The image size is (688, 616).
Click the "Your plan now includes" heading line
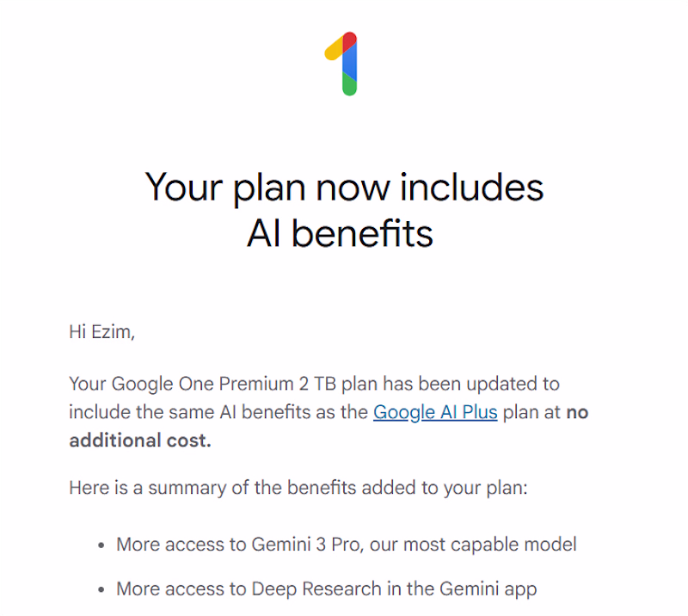344,187
